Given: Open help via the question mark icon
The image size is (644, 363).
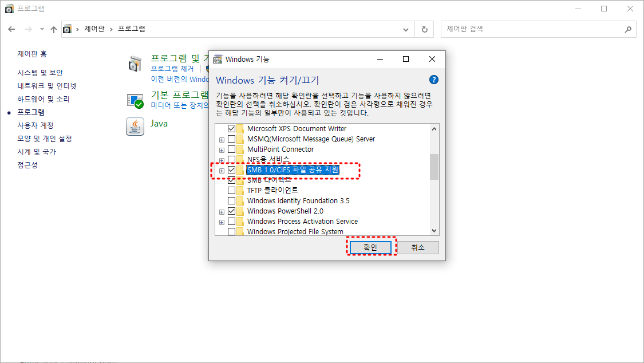Looking at the screenshot, I should [x=433, y=80].
